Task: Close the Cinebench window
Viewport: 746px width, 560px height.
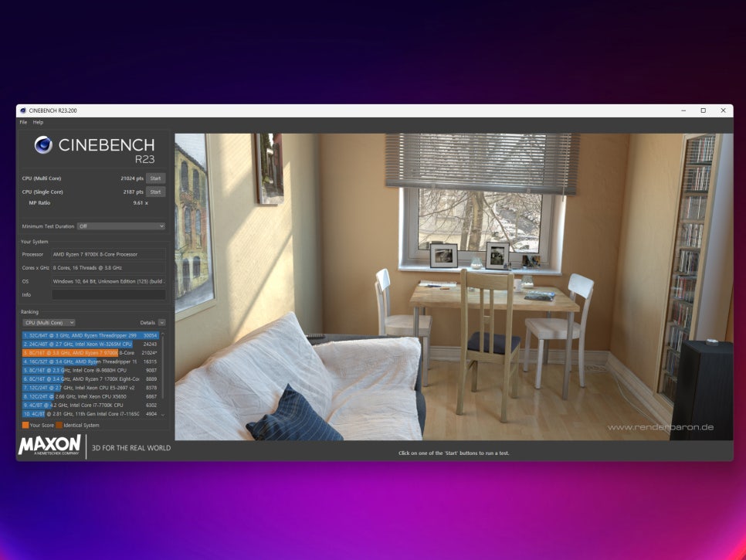Action: (723, 110)
